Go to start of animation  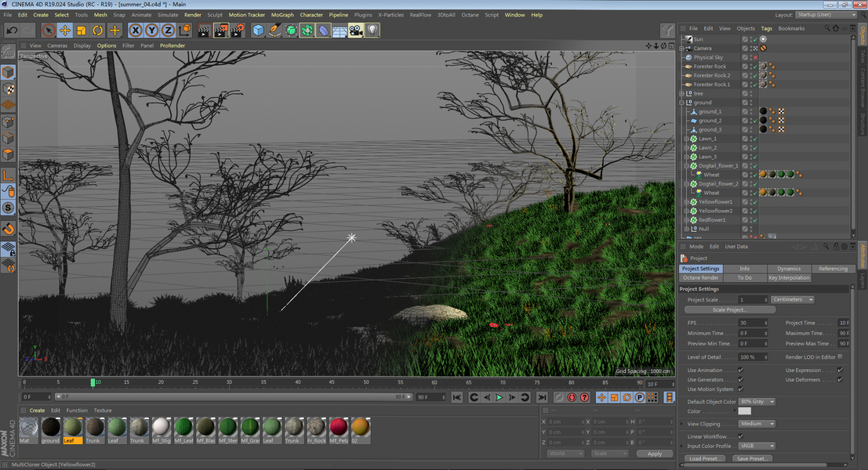click(456, 397)
